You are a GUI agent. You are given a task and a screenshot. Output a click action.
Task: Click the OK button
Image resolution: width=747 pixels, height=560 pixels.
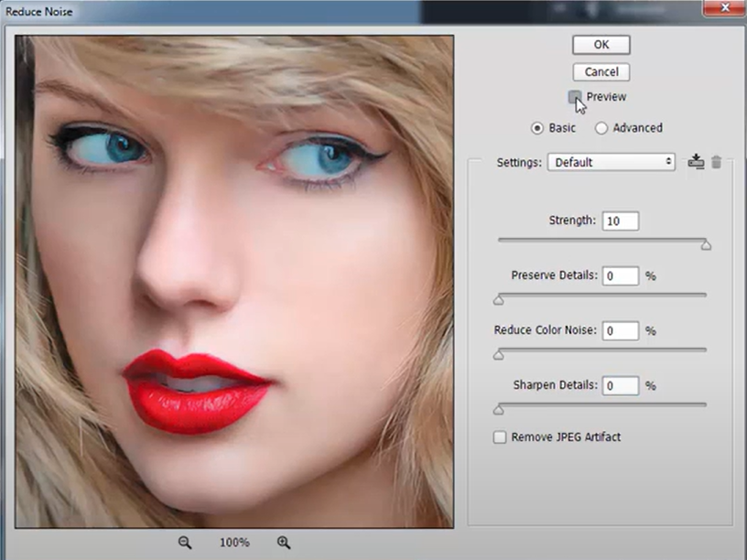pyautogui.click(x=601, y=45)
